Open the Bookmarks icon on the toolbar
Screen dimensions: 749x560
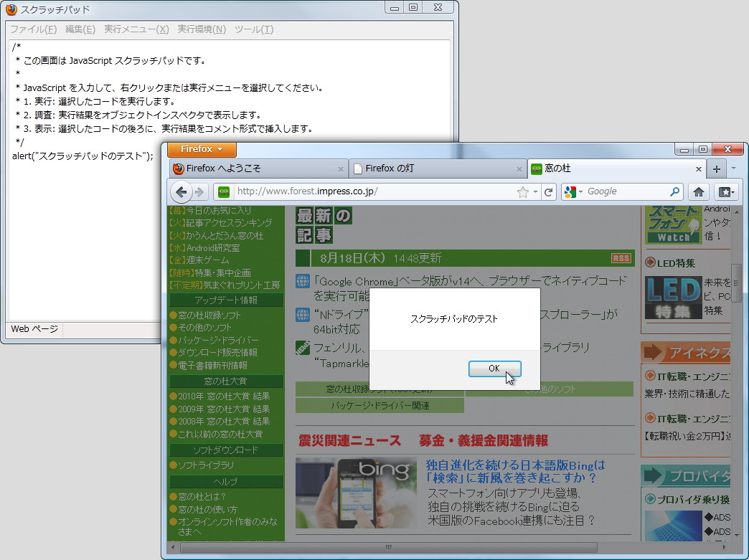click(726, 191)
